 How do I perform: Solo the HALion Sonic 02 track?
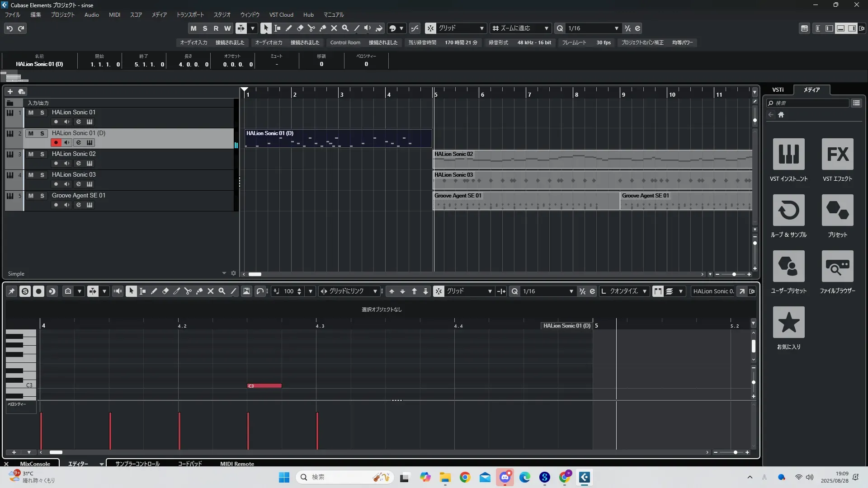(x=42, y=154)
